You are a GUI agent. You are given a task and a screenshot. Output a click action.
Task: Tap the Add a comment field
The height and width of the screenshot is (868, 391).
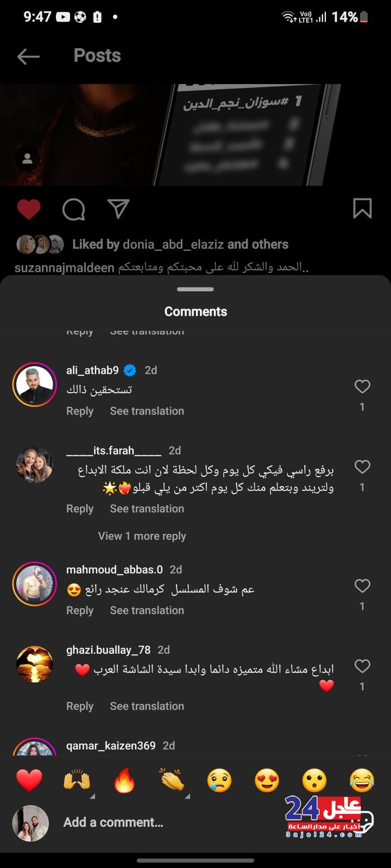coord(163,822)
